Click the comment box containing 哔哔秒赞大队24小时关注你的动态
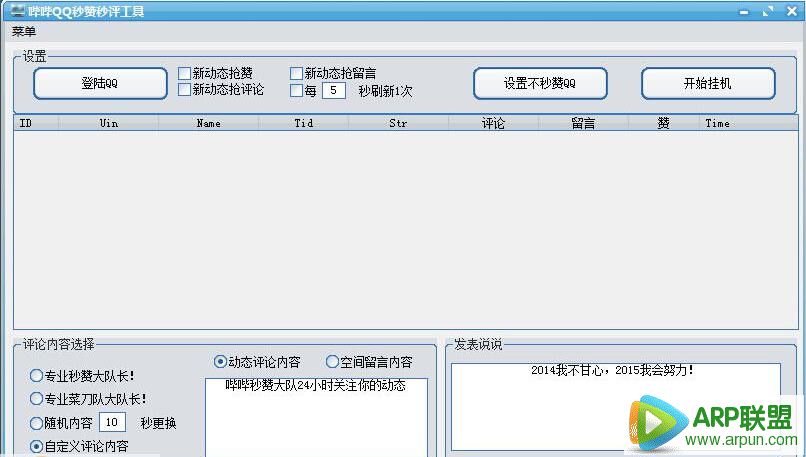The image size is (806, 457). [316, 417]
